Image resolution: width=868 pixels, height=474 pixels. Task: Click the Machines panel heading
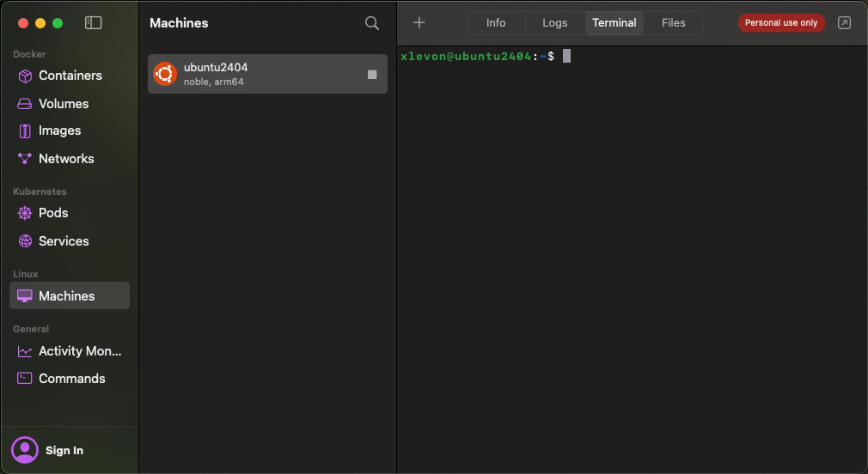click(x=179, y=23)
